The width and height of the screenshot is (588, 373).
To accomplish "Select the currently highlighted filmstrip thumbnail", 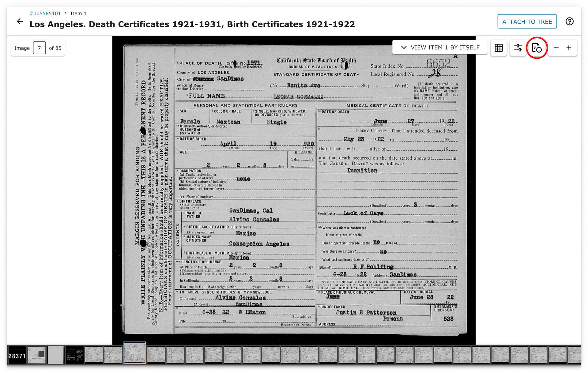I will [x=134, y=353].
